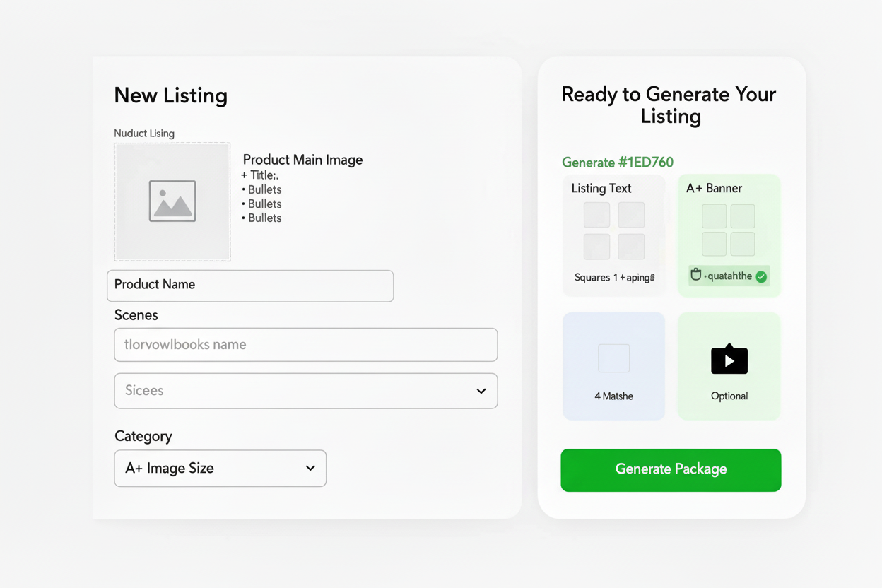This screenshot has width=882, height=588.
Task: Click the green checkmark on the quatahthe badge
Action: click(761, 276)
